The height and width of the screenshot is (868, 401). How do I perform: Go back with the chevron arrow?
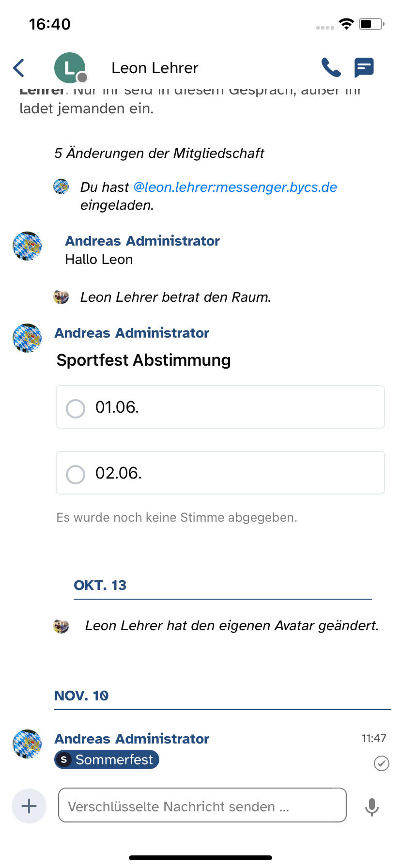coord(19,68)
